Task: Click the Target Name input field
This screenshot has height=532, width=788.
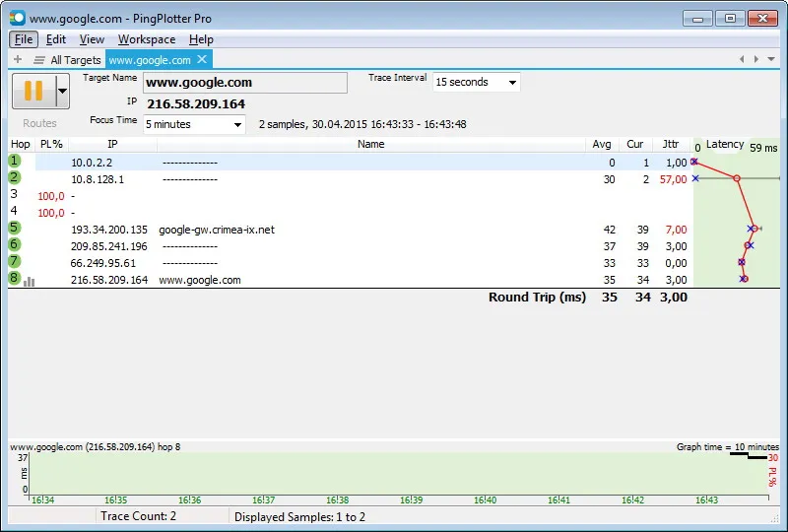Action: pos(244,83)
